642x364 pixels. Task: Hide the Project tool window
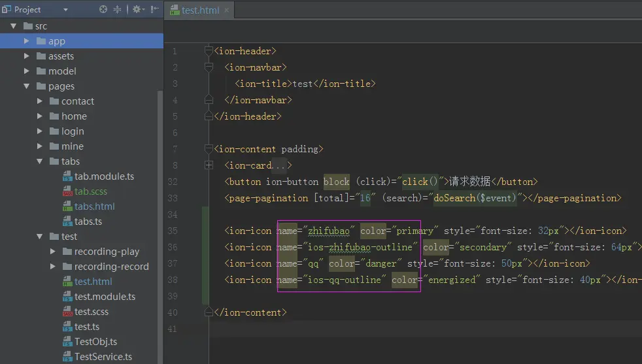click(154, 9)
